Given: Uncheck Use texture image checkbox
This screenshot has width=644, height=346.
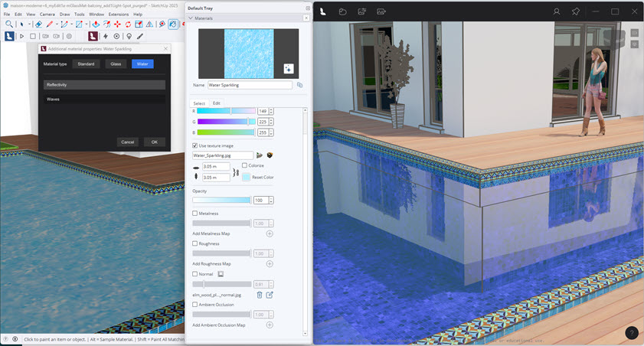Looking at the screenshot, I should click(x=195, y=145).
